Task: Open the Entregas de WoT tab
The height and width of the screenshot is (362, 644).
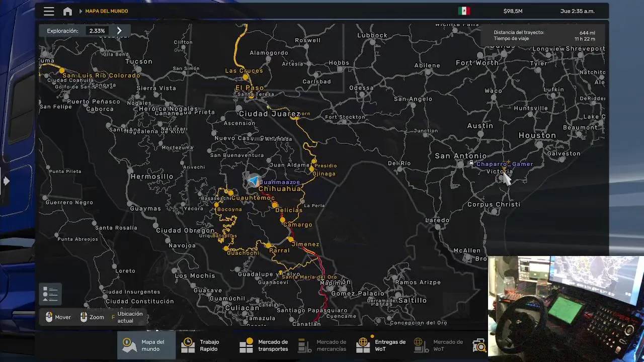Action: (381, 345)
